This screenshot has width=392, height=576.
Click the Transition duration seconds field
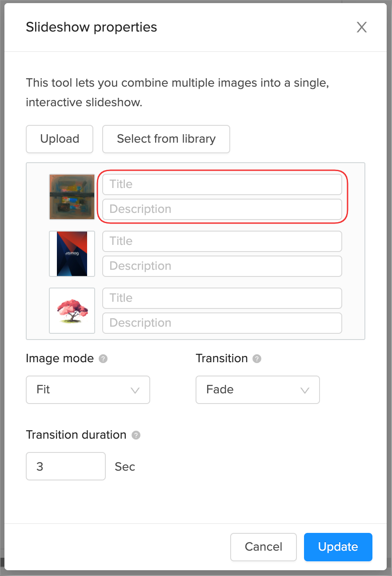66,466
